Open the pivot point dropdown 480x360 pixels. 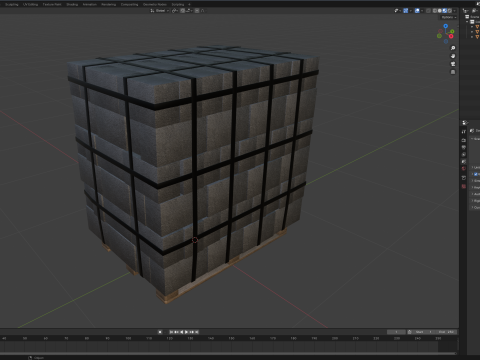175,11
